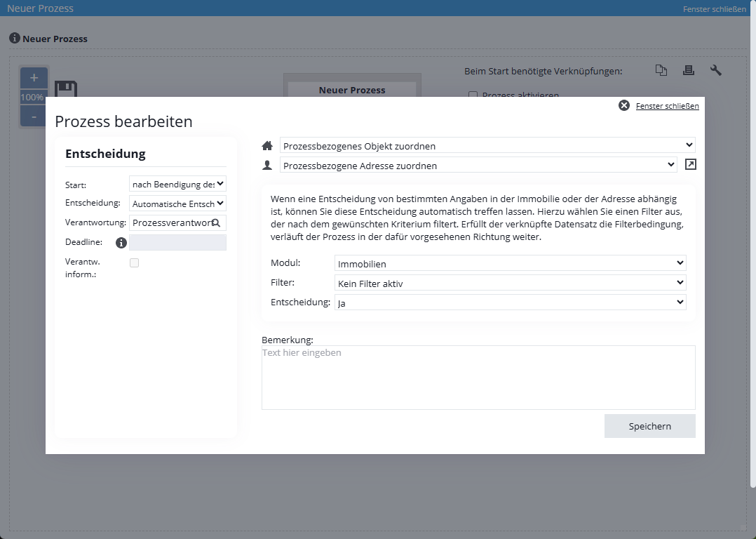
Task: Enable the Prozess aktivieren checkbox
Action: click(x=473, y=95)
